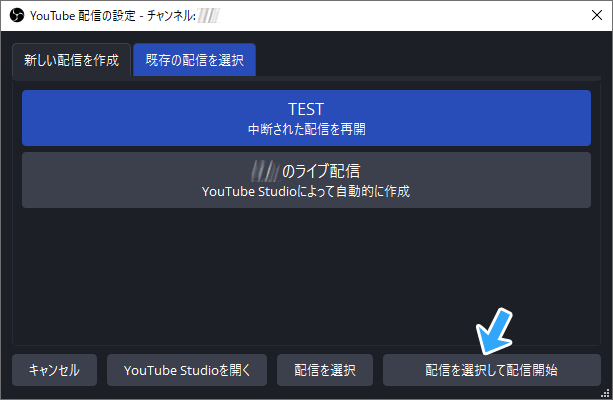Click the OBS logo icon in title bar
This screenshot has height=400, width=613.
point(17,16)
